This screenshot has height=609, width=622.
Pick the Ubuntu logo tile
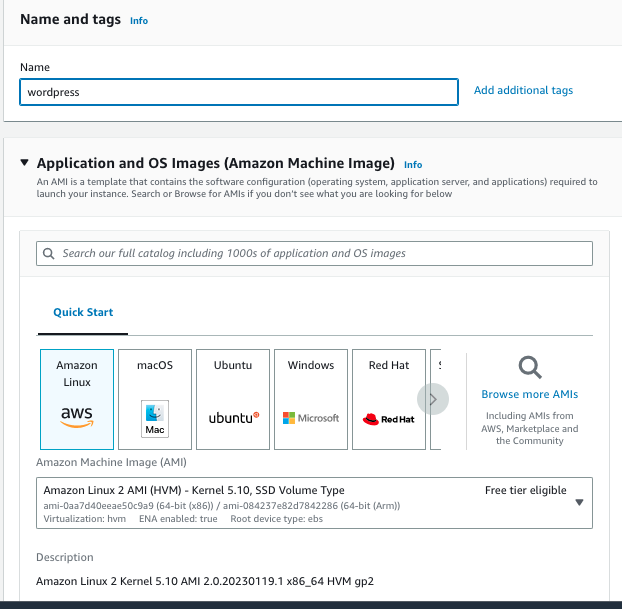233,399
